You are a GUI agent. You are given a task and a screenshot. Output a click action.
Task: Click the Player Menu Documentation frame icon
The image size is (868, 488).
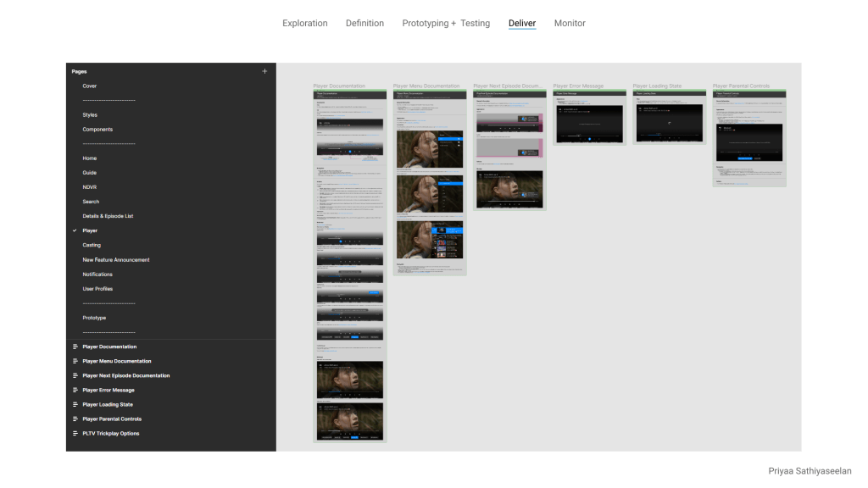[x=75, y=361]
